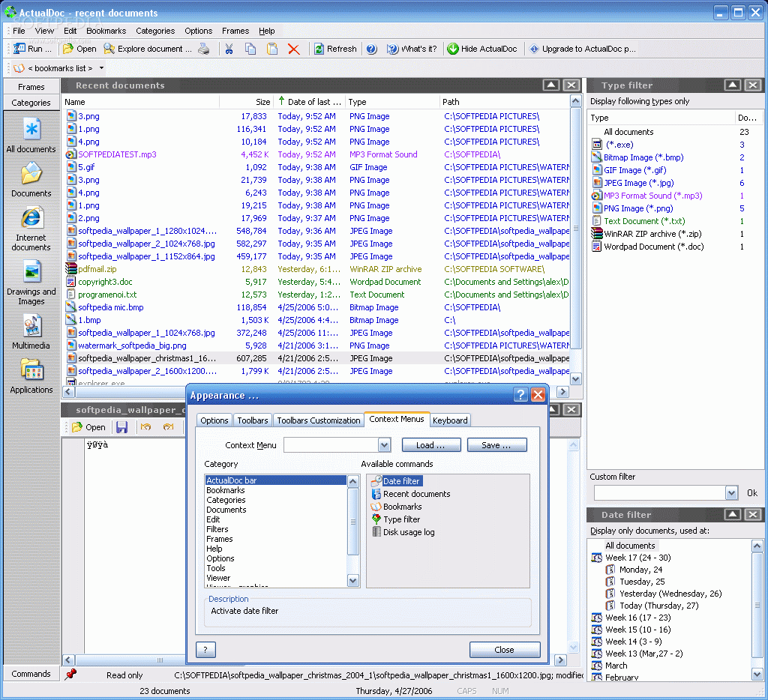Click the Frames sidebar button
The image size is (768, 700).
point(31,87)
